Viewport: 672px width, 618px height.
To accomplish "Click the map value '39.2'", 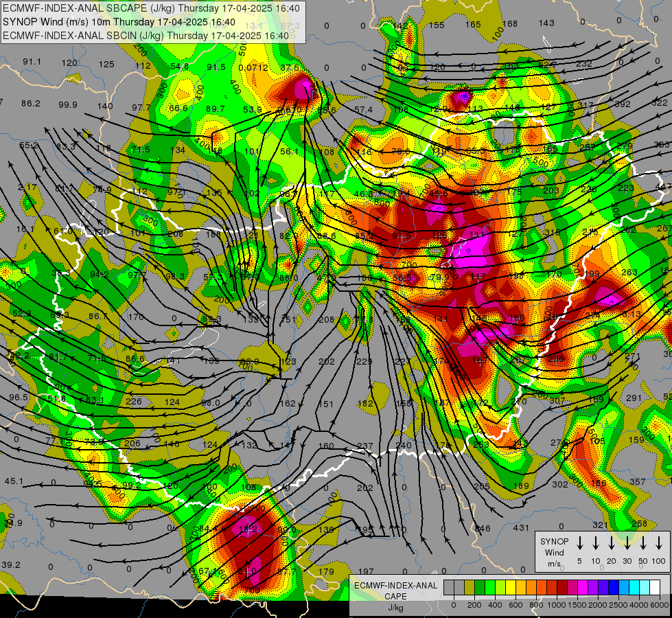I will (x=11, y=565).
